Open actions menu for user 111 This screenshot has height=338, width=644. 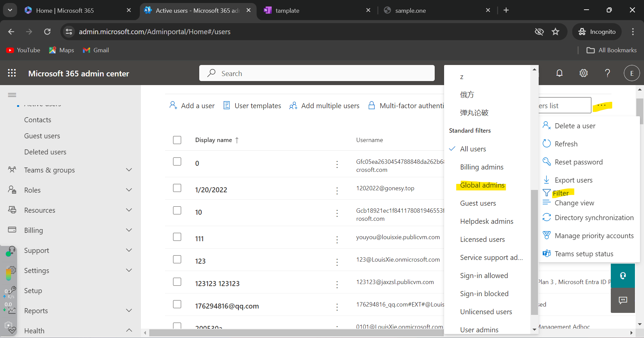click(337, 240)
